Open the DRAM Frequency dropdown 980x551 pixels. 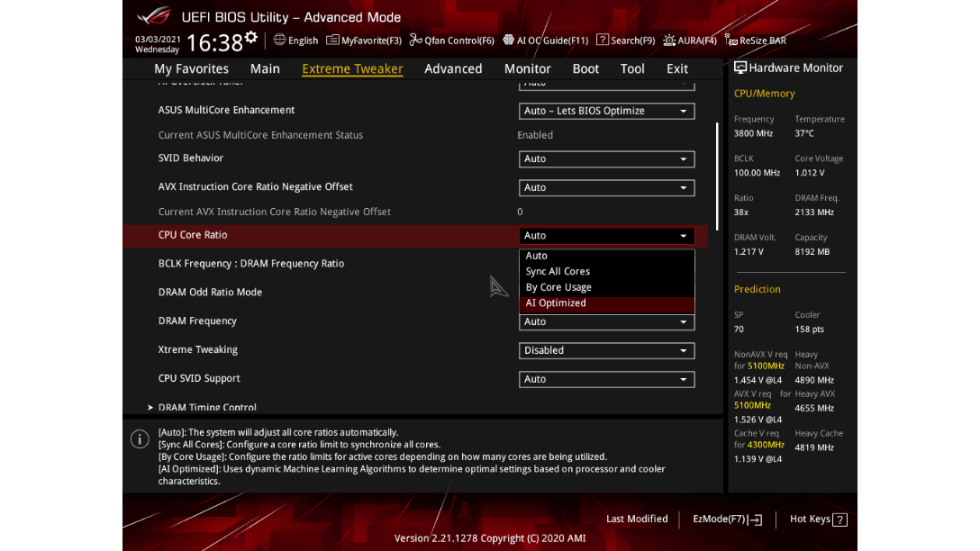606,321
